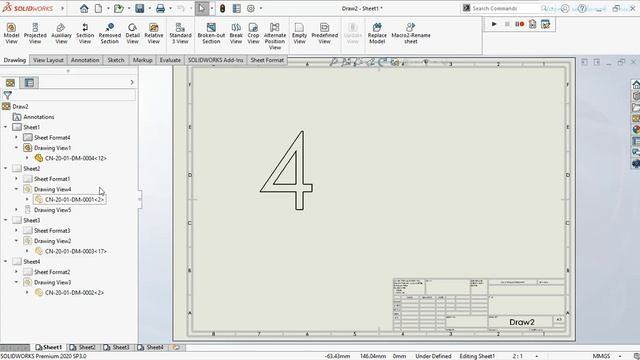Viewport: 640px width, 360px height.
Task: Click the Home icon in the top toolbar
Action: click(84, 8)
